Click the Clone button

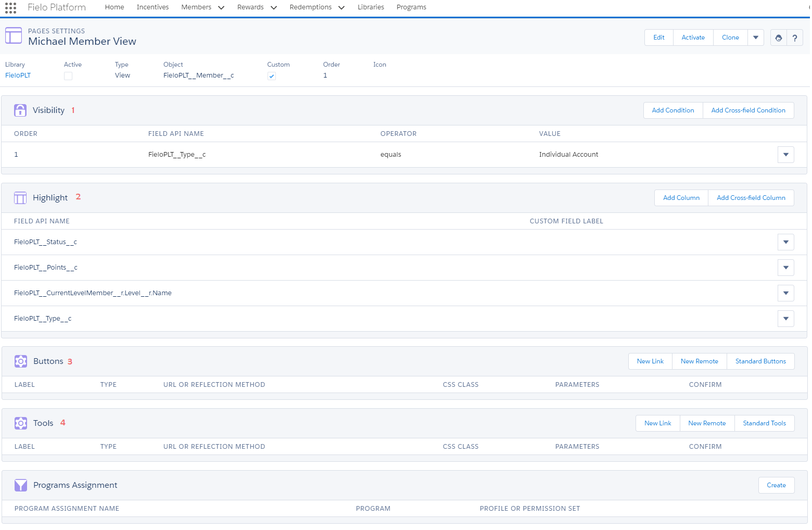click(730, 37)
